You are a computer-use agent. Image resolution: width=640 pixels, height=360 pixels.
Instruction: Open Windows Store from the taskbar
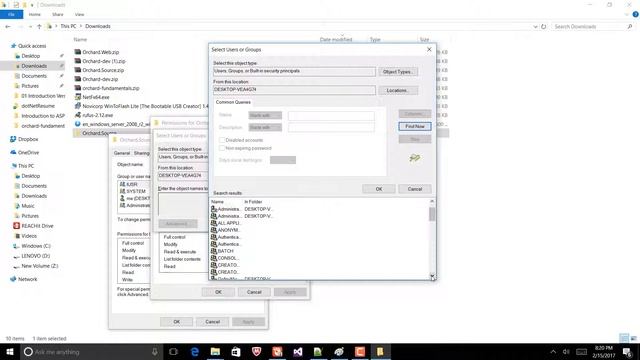(x=236, y=352)
